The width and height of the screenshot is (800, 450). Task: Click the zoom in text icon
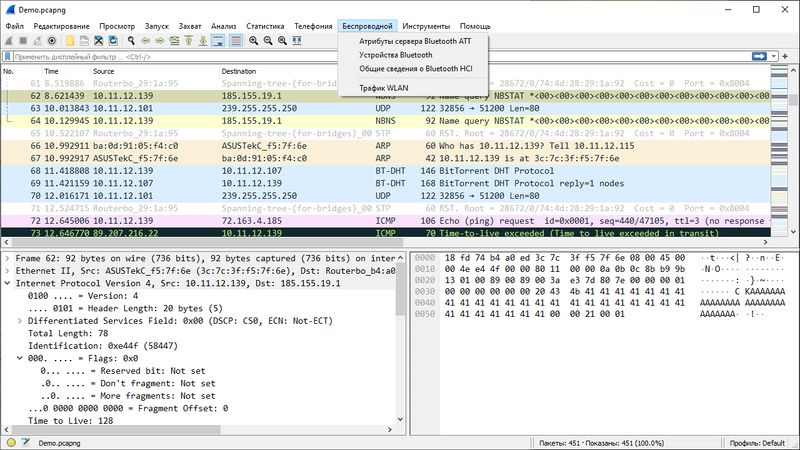254,41
